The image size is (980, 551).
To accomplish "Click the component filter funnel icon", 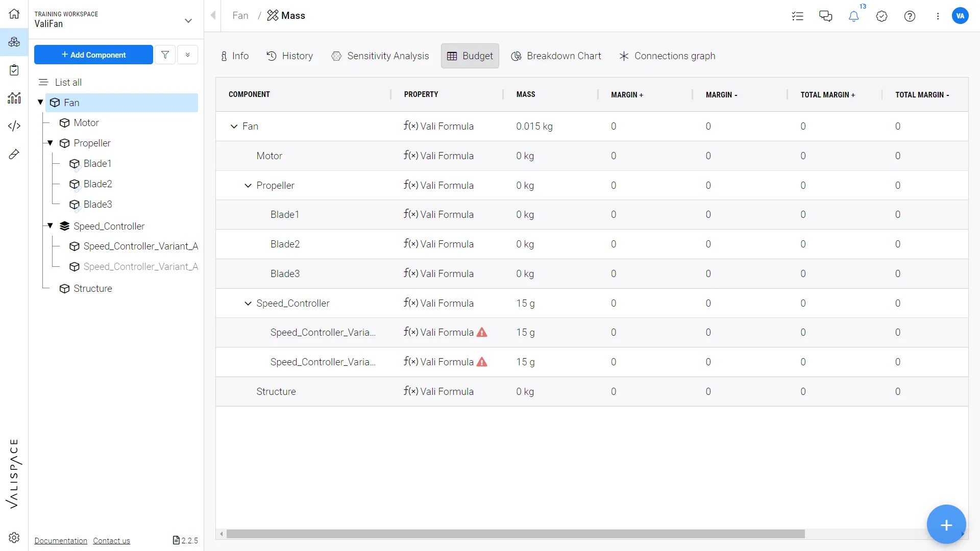I will click(165, 55).
